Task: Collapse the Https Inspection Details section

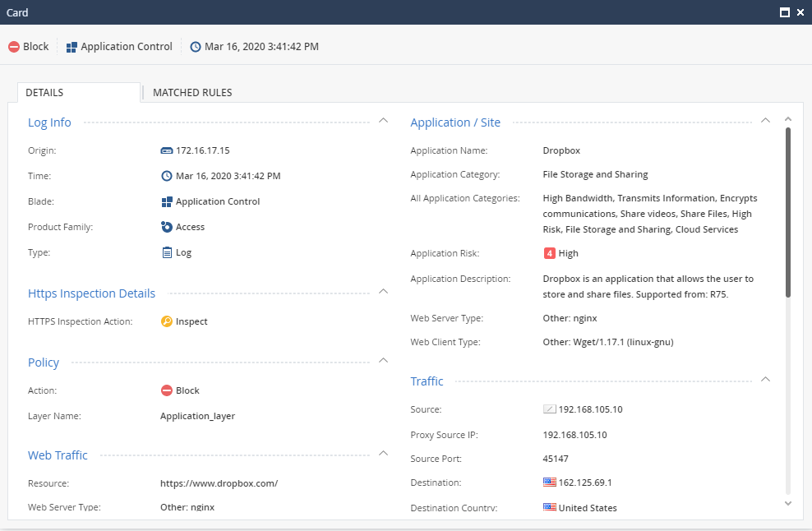Action: pos(383,291)
